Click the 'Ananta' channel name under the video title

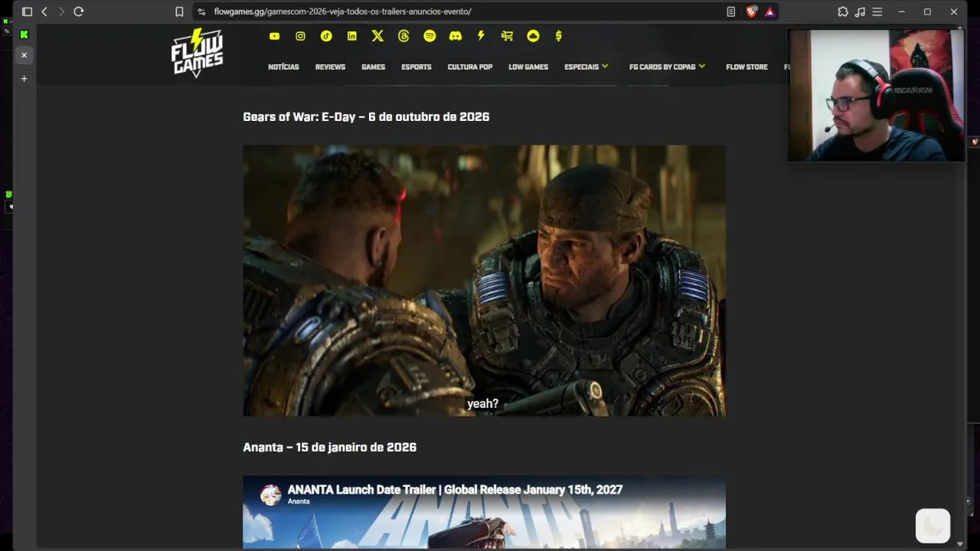299,501
